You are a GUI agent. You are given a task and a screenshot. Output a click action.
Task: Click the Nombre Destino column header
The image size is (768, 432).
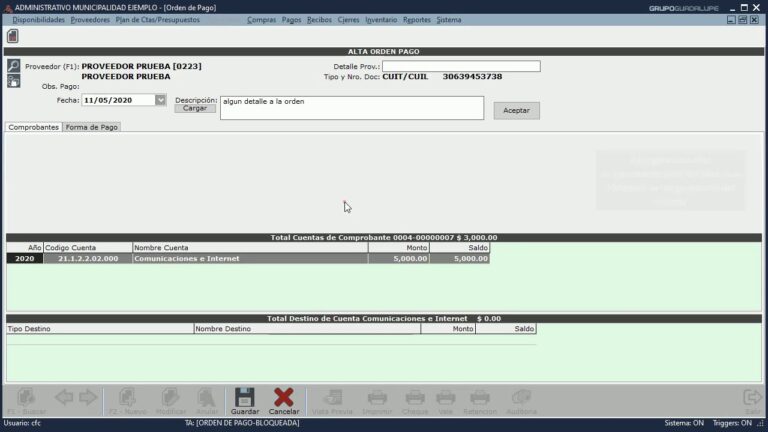[x=307, y=329]
